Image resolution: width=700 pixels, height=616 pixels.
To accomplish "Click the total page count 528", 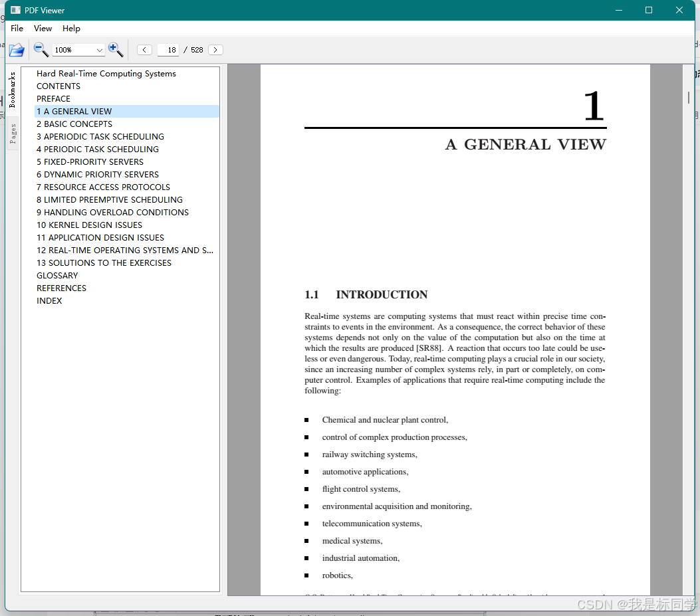I will coord(197,50).
